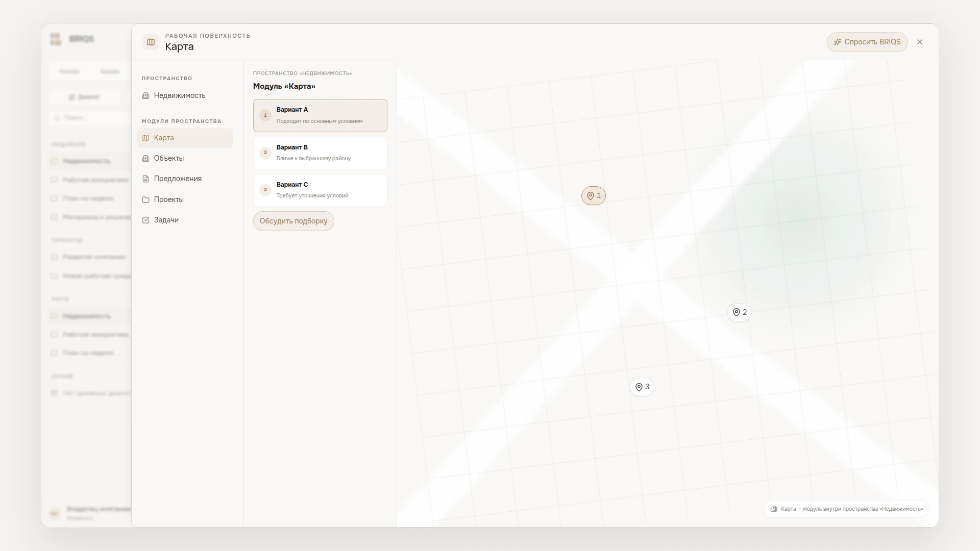The image size is (980, 551).
Task: Click the Модули пространства section label
Action: 182,121
